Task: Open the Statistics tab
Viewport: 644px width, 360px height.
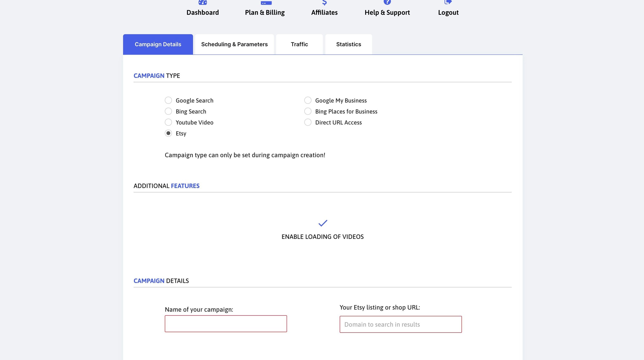Action: click(349, 44)
